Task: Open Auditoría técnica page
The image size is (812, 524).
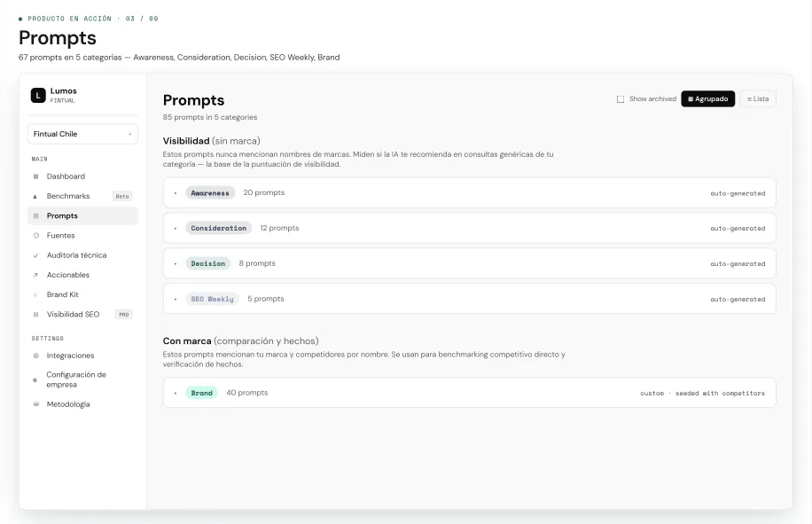Action: click(x=82, y=255)
